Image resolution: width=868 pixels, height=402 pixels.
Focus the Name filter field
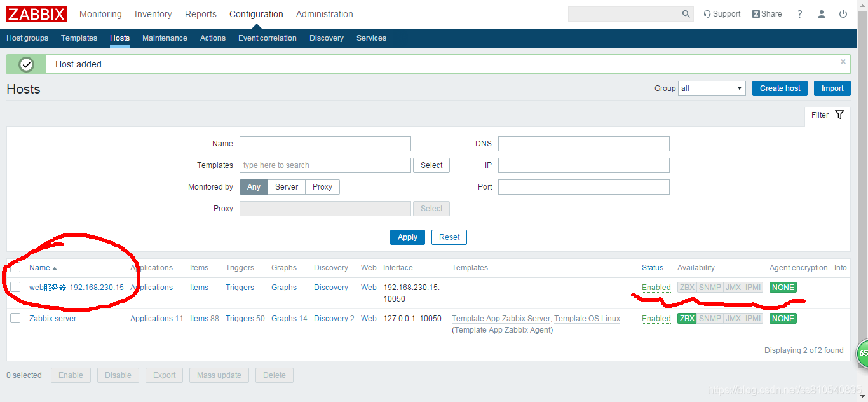point(325,144)
